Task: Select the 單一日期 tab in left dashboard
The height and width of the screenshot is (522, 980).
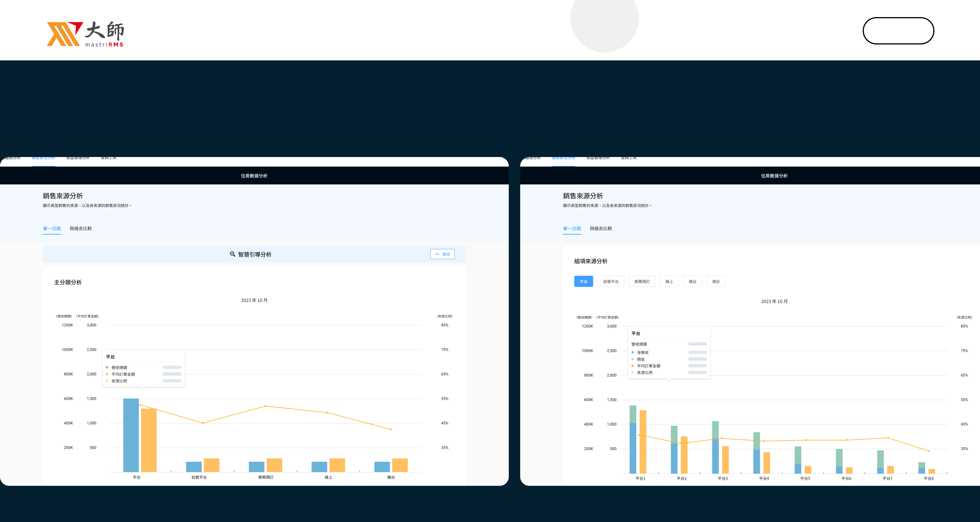Action: tap(52, 229)
